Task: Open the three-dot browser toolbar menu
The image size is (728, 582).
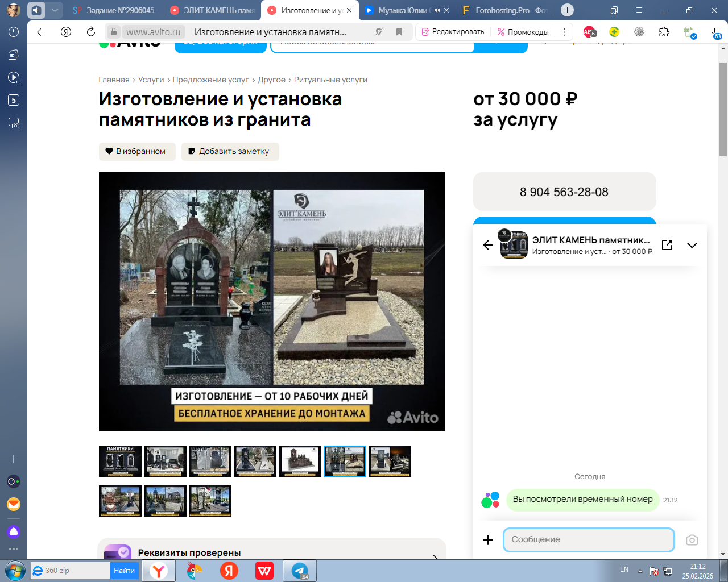Action: click(x=564, y=32)
